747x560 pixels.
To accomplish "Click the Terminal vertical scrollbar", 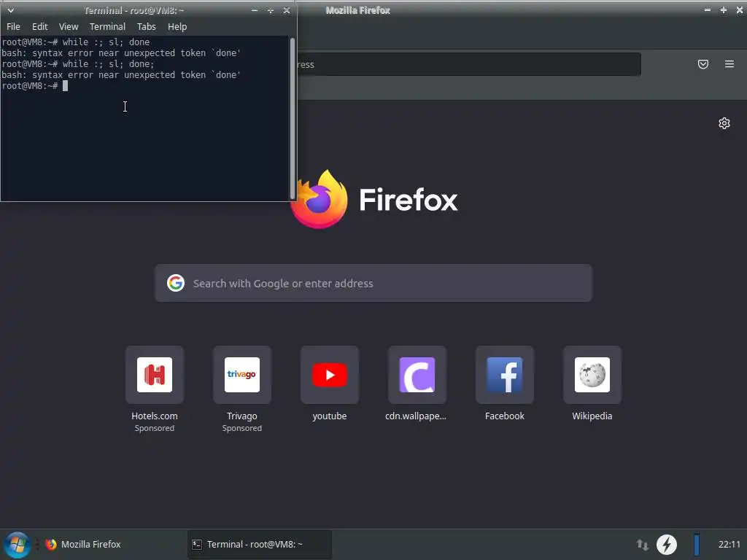I will click(292, 118).
